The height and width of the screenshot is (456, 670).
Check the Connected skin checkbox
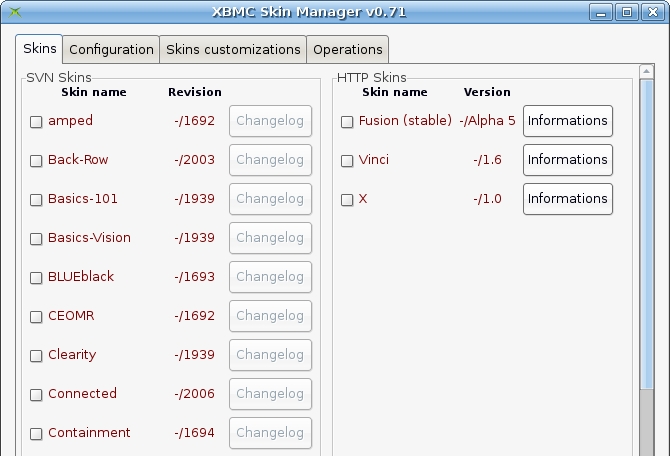click(x=36, y=394)
